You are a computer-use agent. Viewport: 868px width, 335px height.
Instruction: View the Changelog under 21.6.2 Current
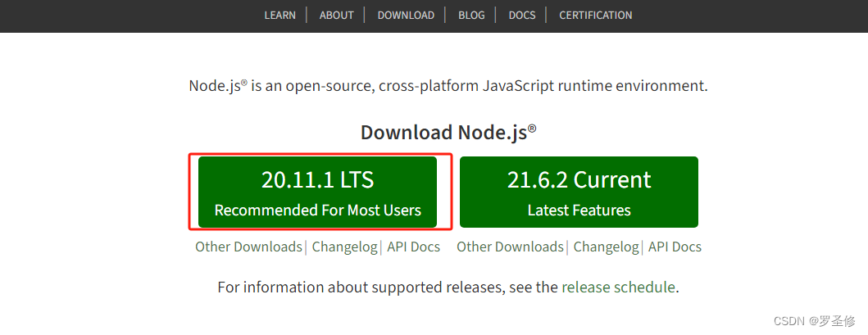pyautogui.click(x=606, y=247)
